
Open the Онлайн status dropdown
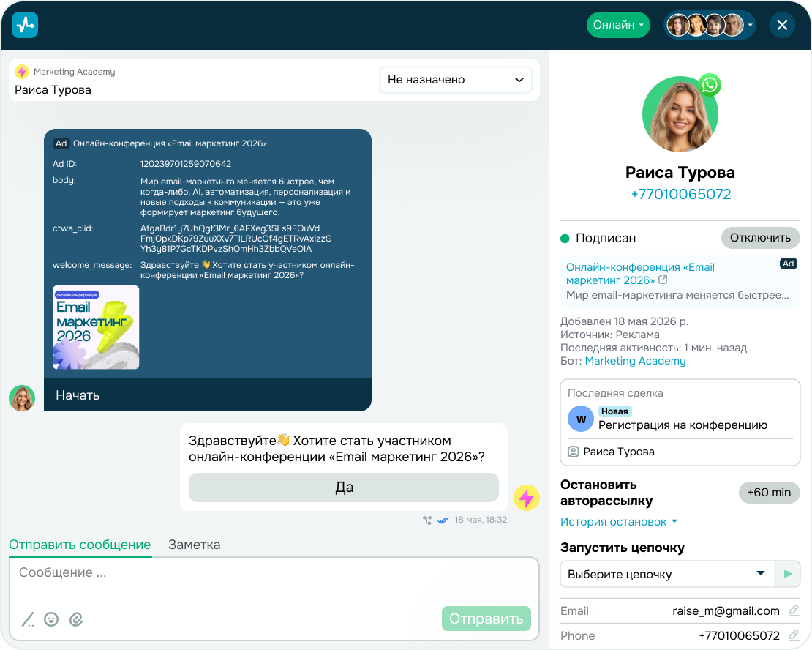click(618, 25)
